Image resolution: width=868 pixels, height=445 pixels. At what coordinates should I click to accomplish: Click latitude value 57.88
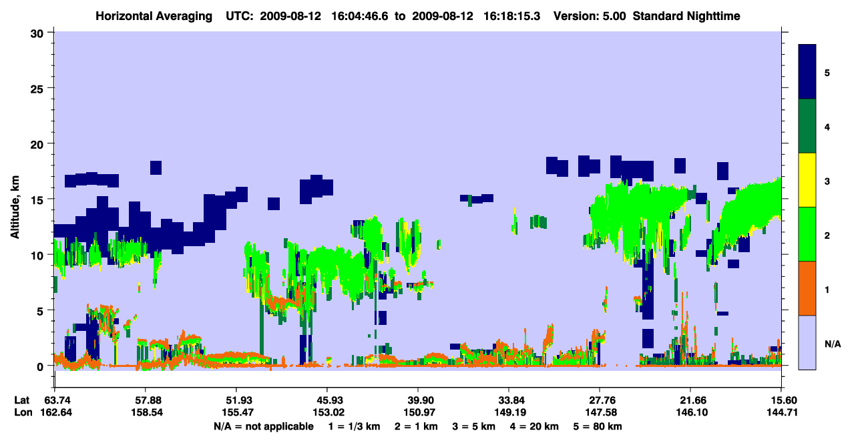pos(146,400)
